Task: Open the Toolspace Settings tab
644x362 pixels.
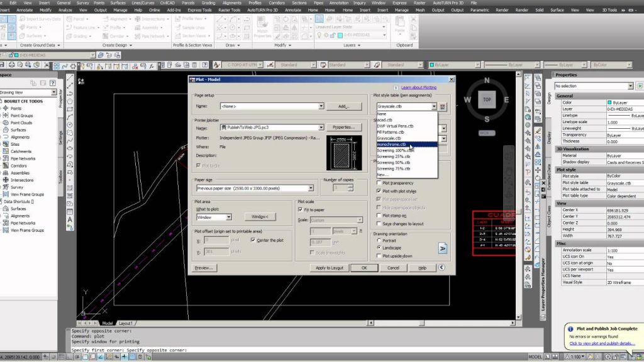Action: pyautogui.click(x=61, y=138)
